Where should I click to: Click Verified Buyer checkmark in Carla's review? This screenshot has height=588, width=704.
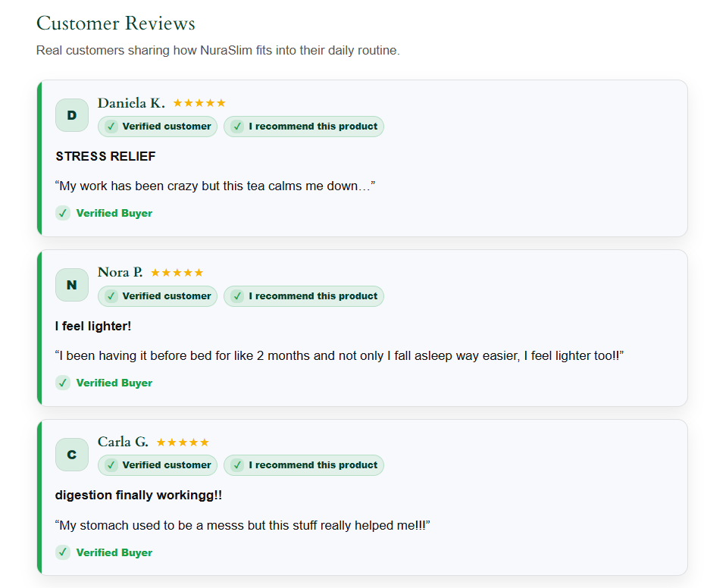tap(63, 552)
